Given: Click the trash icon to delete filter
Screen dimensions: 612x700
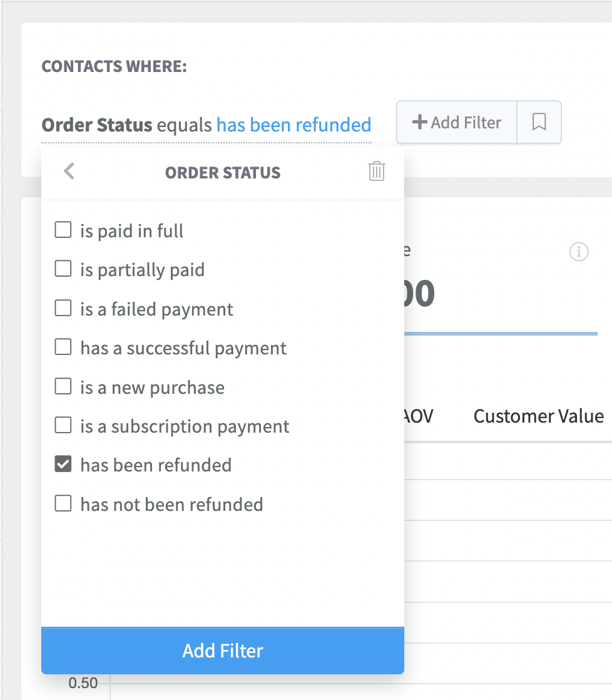Looking at the screenshot, I should (377, 171).
